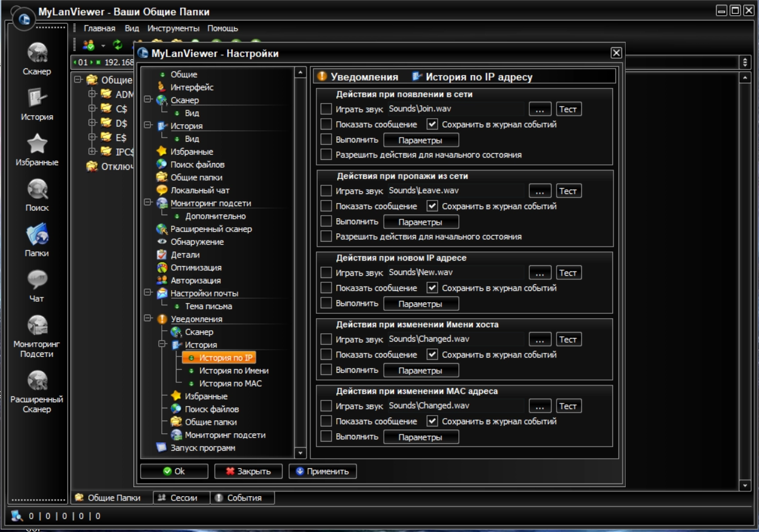
Task: Open the Помощь menu
Action: [222, 28]
